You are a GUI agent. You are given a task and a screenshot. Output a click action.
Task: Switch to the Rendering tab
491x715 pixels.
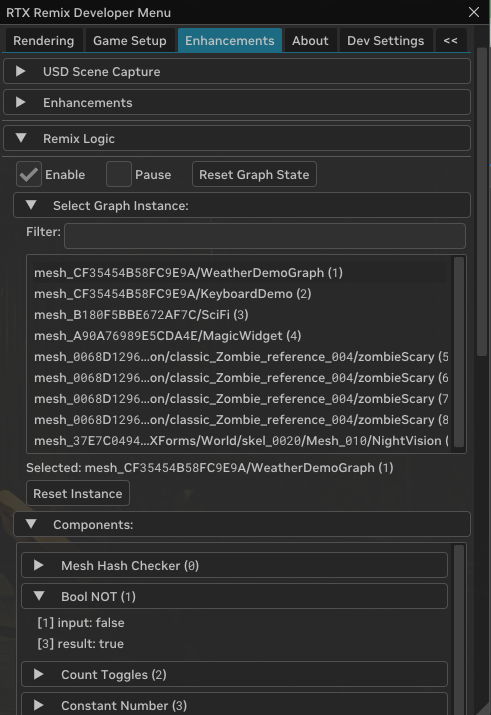point(44,41)
